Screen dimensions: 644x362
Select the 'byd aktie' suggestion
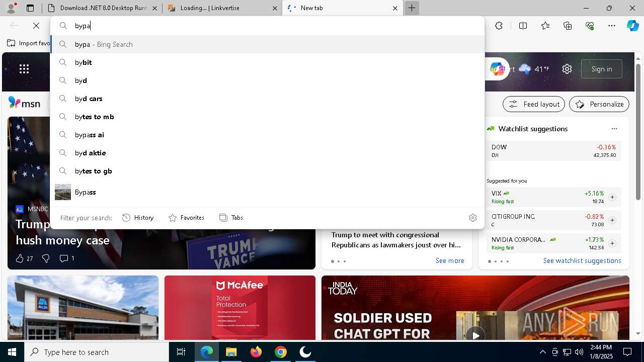point(267,153)
